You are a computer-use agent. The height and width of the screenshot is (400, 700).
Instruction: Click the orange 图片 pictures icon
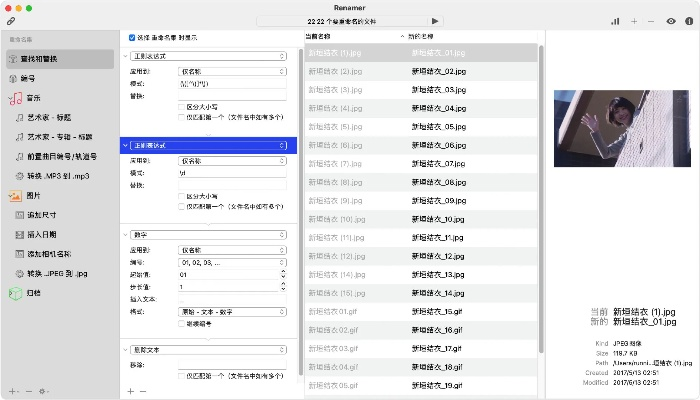[x=15, y=196]
